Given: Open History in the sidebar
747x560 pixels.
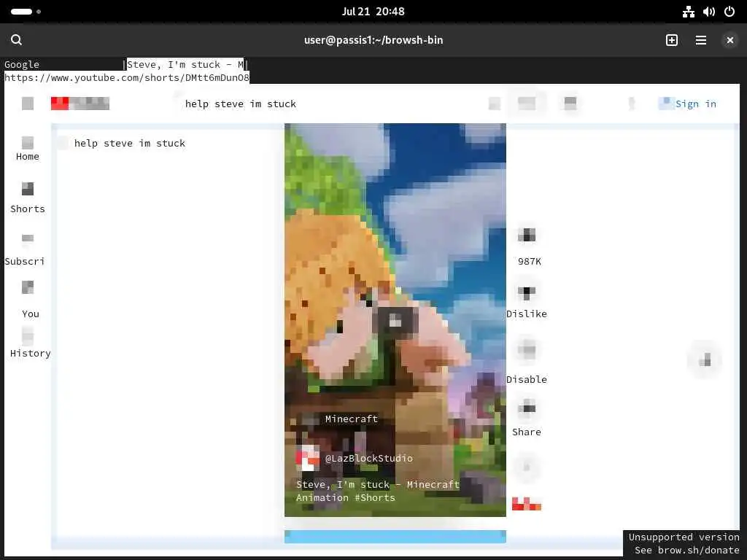Looking at the screenshot, I should click(x=30, y=343).
